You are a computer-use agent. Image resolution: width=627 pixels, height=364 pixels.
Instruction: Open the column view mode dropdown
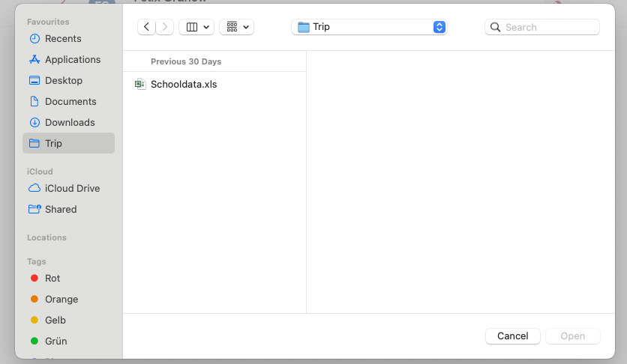(x=196, y=27)
